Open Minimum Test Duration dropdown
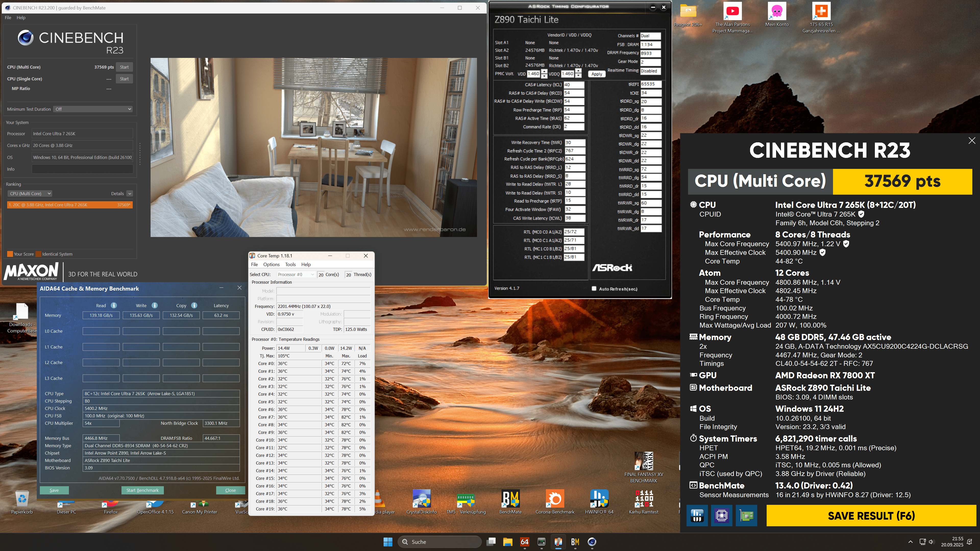Screen dimensions: 980x551 [x=93, y=109]
